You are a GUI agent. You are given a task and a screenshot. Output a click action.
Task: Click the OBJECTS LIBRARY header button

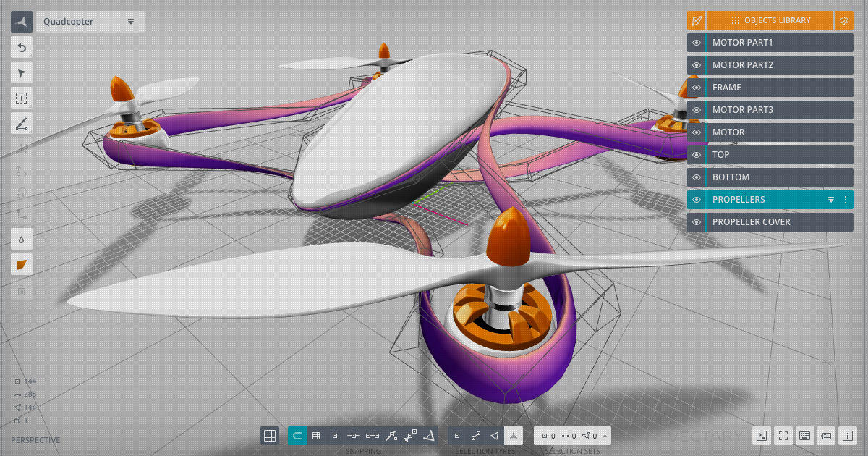770,20
